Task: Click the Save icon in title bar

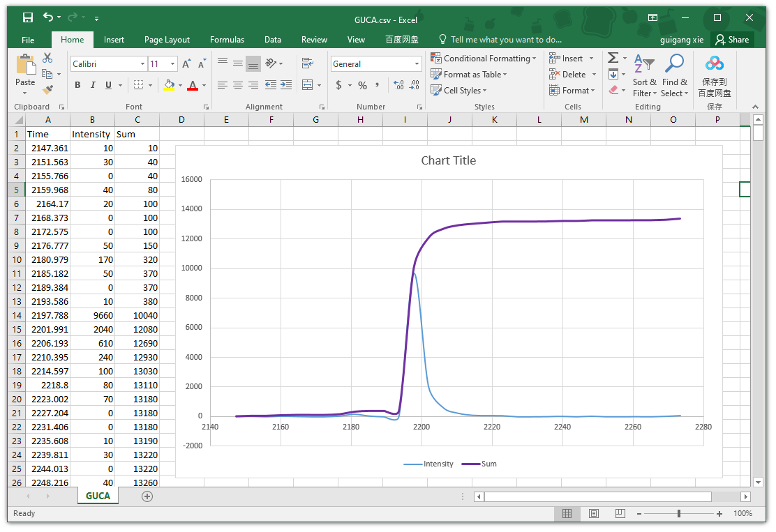Action: (27, 17)
